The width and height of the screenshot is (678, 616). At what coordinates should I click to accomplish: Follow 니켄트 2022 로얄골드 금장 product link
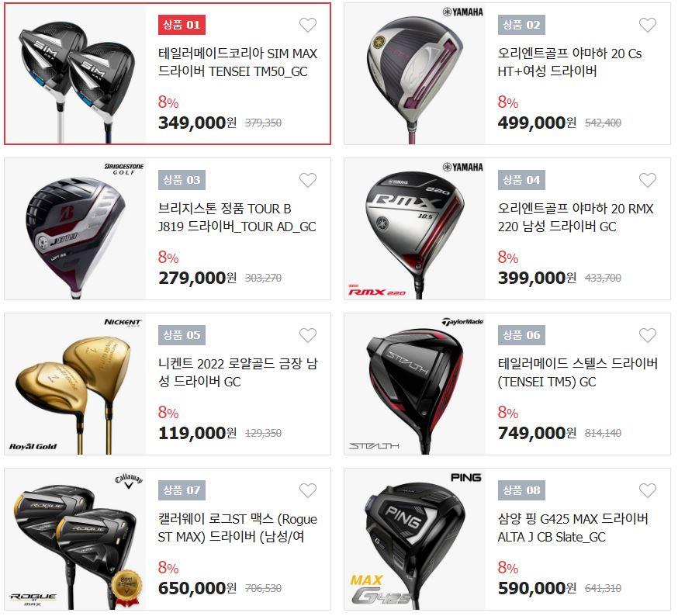237,372
